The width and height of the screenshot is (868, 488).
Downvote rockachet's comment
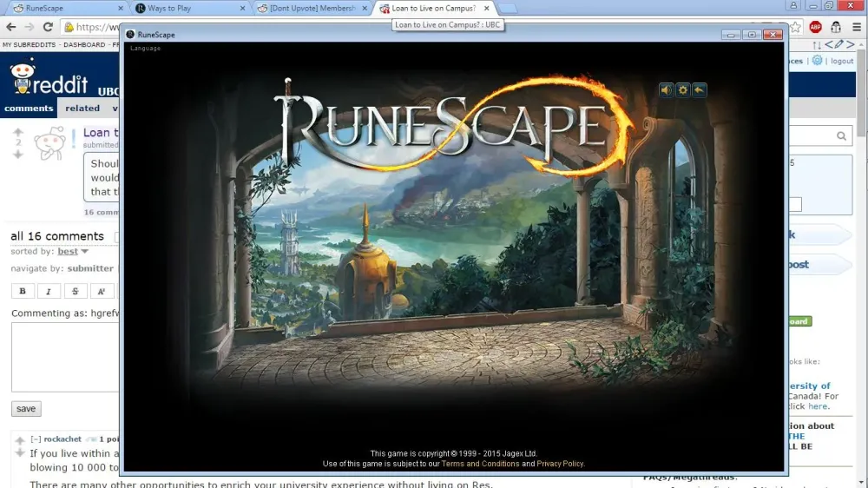[20, 453]
